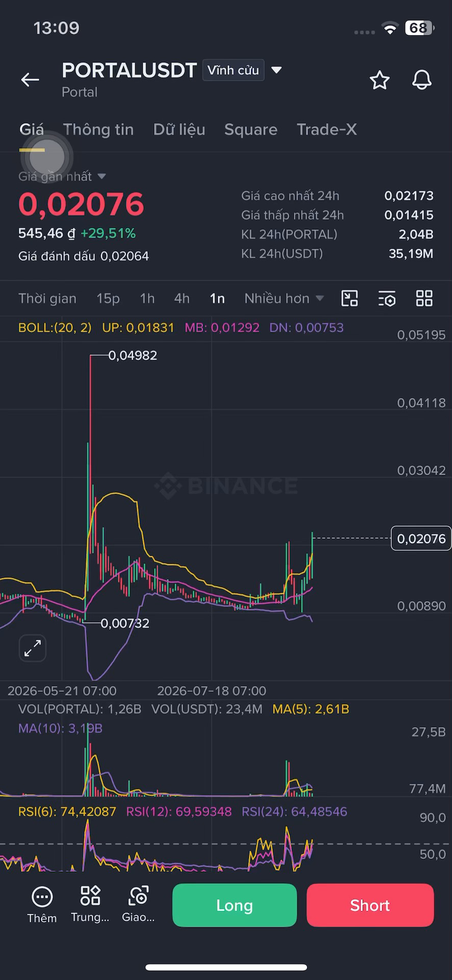Viewport: 452px width, 980px height.
Task: Switch to the Thông tin tab
Action: point(98,130)
